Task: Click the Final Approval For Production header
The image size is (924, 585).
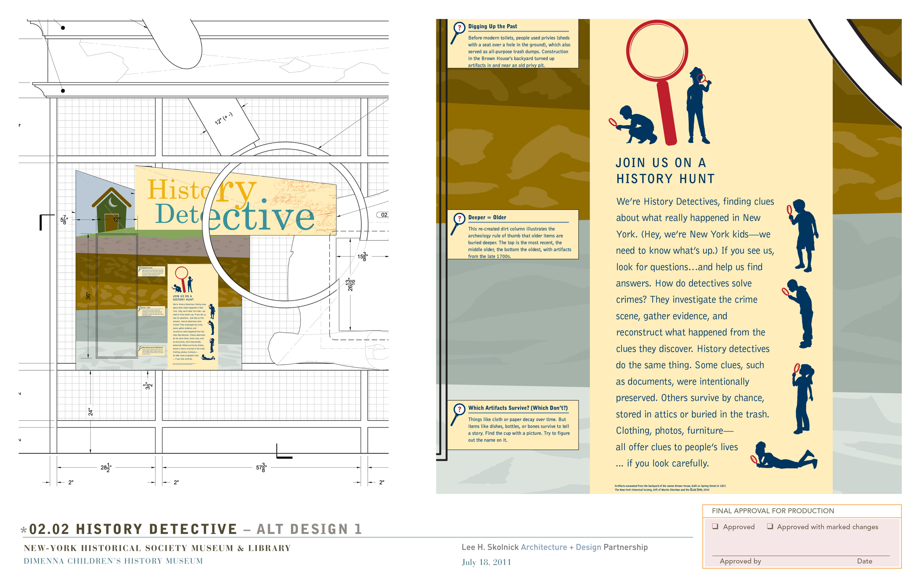Action: point(772,511)
